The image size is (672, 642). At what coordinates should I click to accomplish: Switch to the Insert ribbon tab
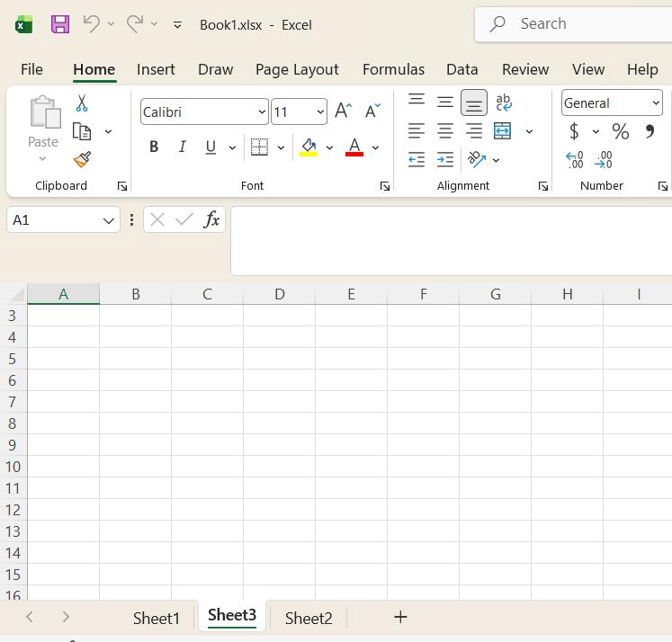click(156, 69)
